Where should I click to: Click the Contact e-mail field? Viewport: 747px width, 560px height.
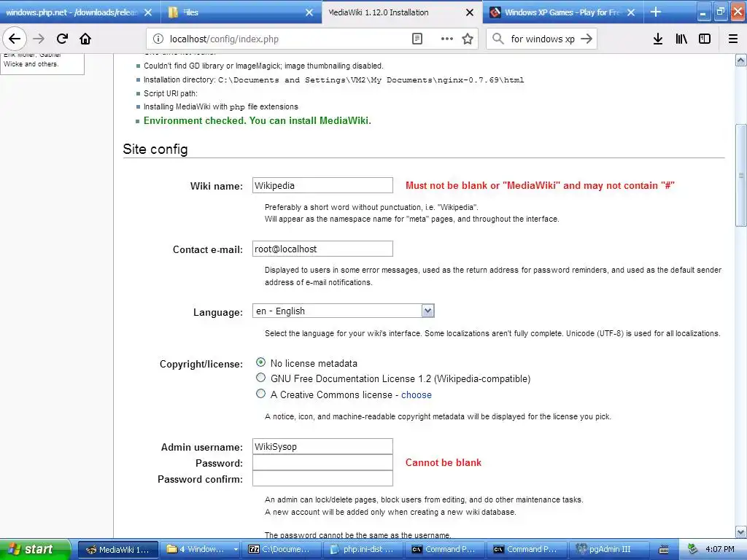322,249
